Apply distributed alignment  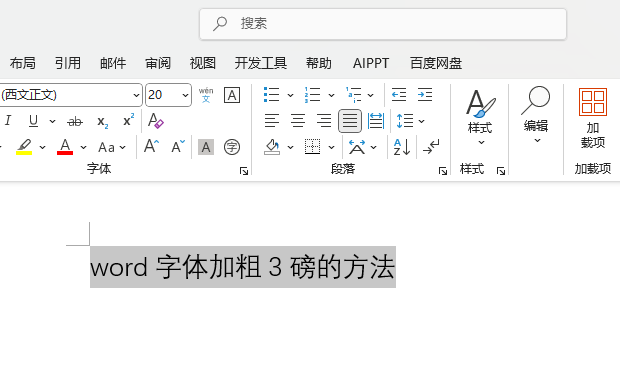(376, 121)
